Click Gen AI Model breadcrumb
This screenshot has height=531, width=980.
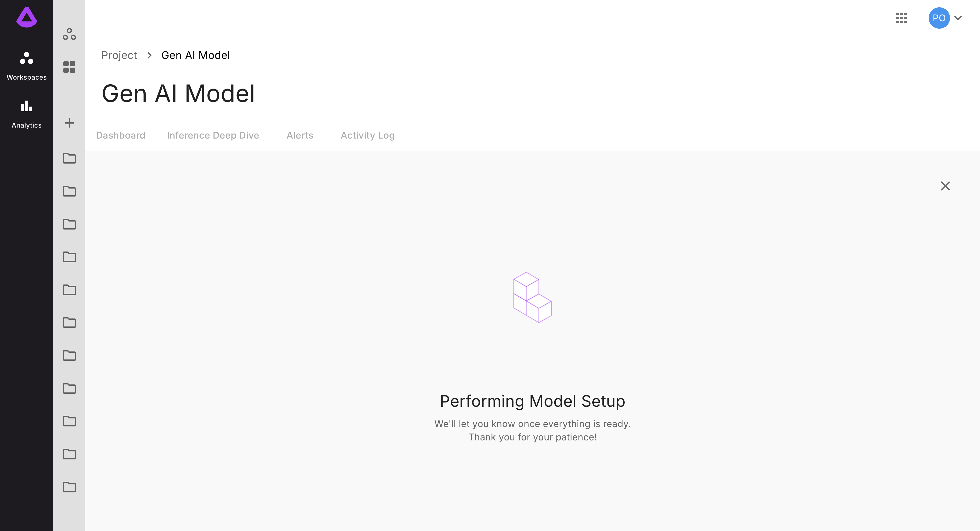196,56
